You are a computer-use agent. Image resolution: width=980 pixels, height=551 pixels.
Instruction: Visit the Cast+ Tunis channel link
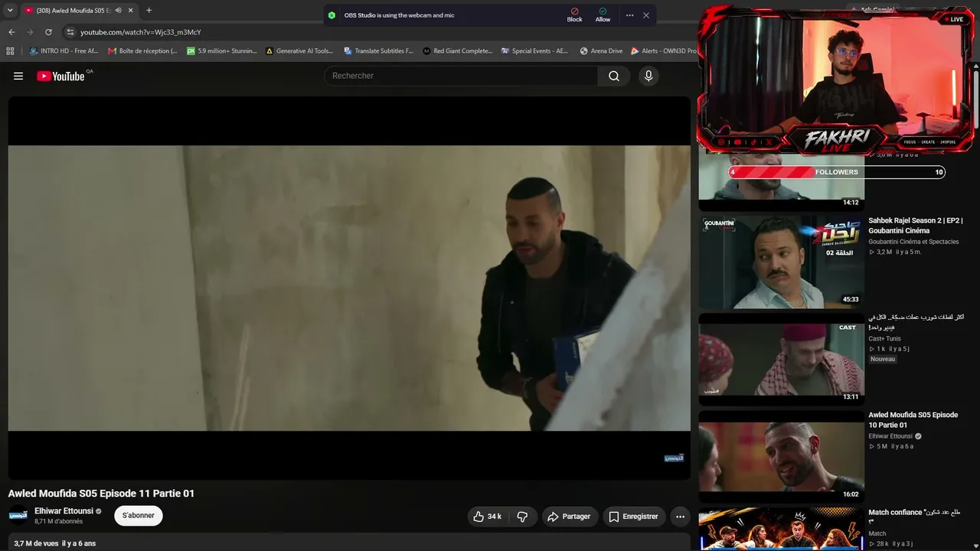pos(884,339)
